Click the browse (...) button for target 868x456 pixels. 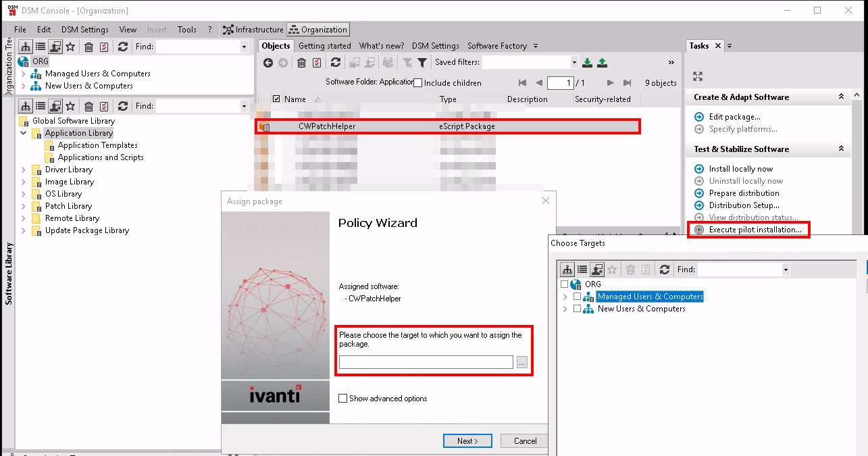[521, 363]
